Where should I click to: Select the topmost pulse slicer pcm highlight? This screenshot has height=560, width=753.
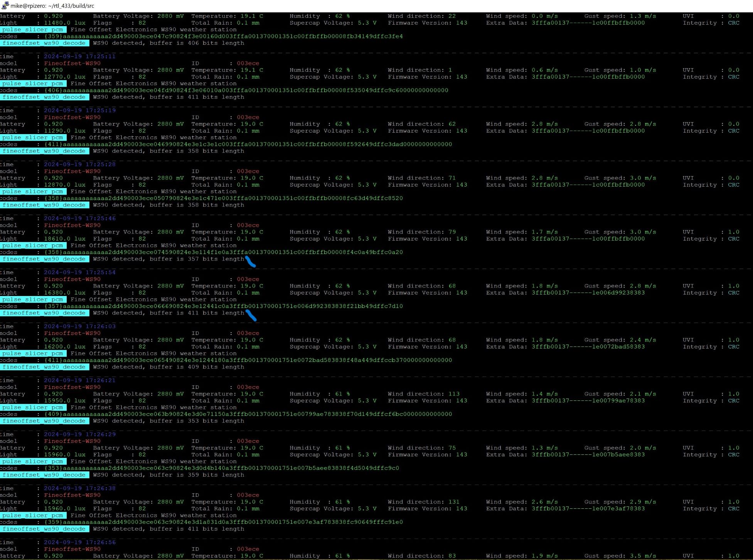tap(33, 29)
